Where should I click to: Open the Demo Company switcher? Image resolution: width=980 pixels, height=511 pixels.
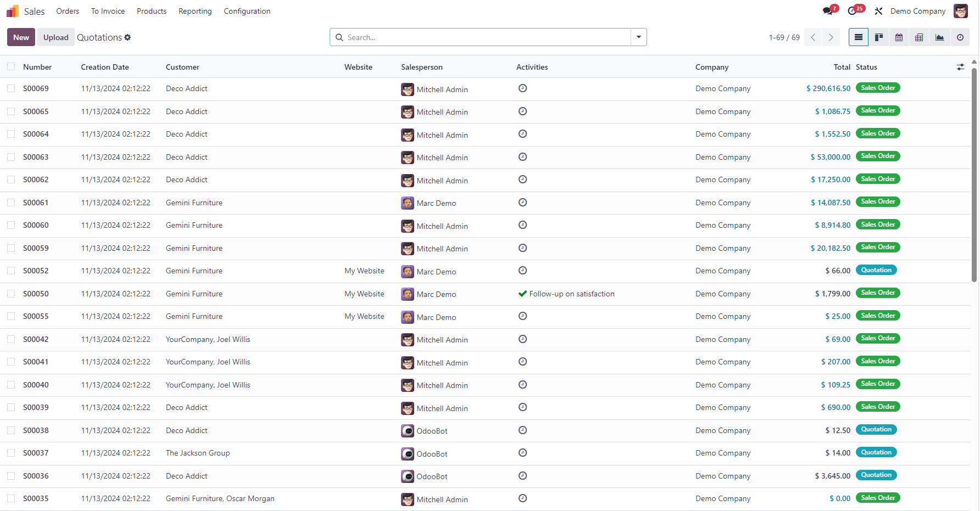[918, 11]
